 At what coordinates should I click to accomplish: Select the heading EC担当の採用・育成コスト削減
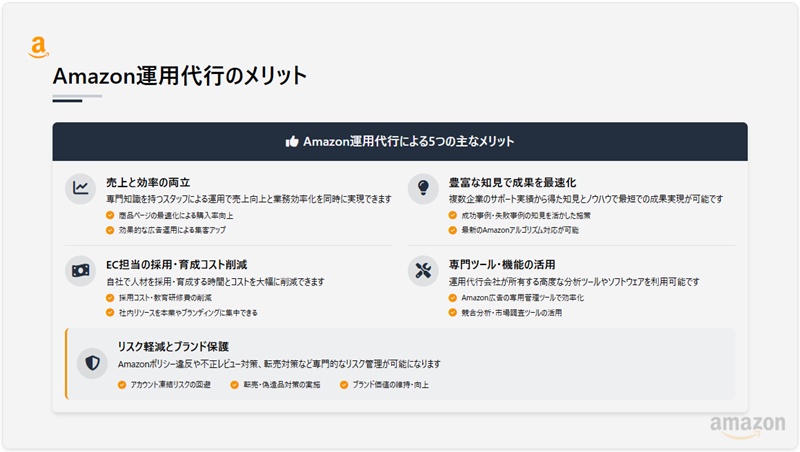[177, 264]
